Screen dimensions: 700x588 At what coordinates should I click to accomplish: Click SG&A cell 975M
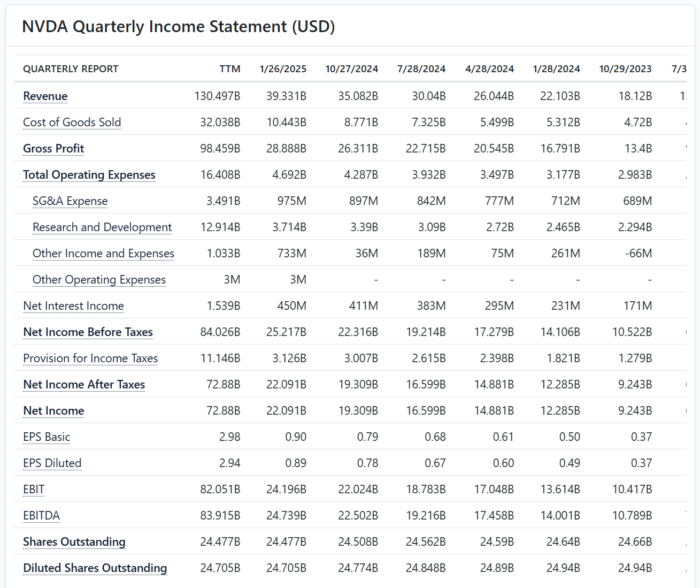pos(292,201)
